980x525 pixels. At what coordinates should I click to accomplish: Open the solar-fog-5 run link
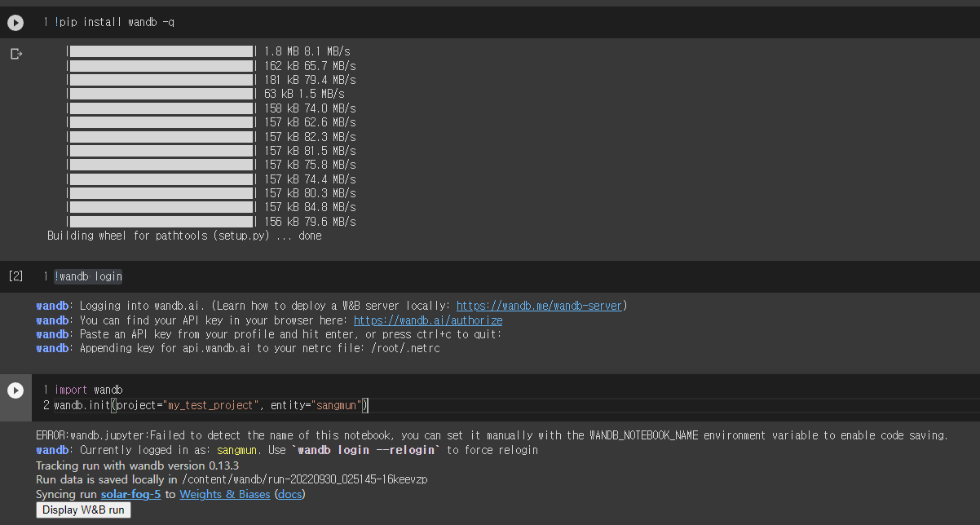131,494
